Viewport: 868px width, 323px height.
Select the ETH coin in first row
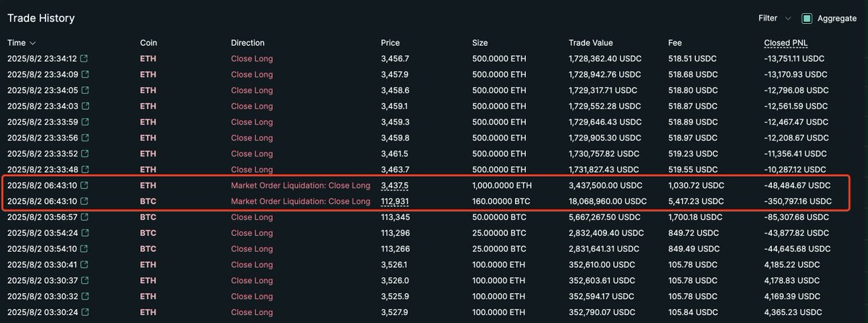(148, 58)
